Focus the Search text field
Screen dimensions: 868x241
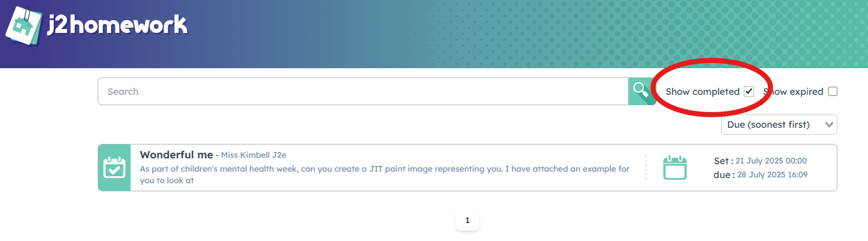point(363,91)
